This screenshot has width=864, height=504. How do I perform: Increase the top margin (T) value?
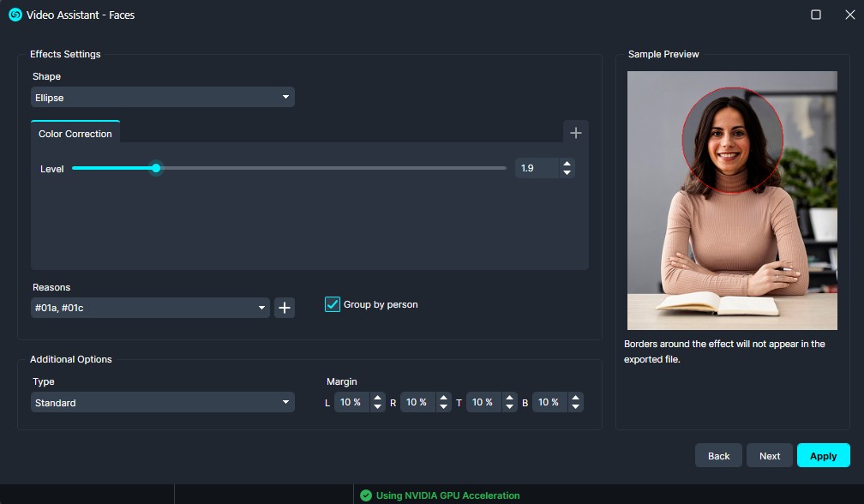point(510,398)
